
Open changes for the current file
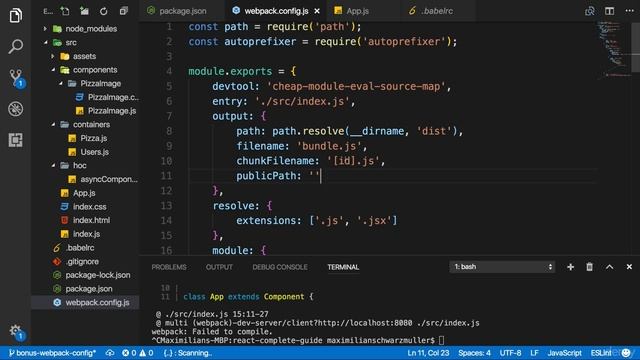589,11
